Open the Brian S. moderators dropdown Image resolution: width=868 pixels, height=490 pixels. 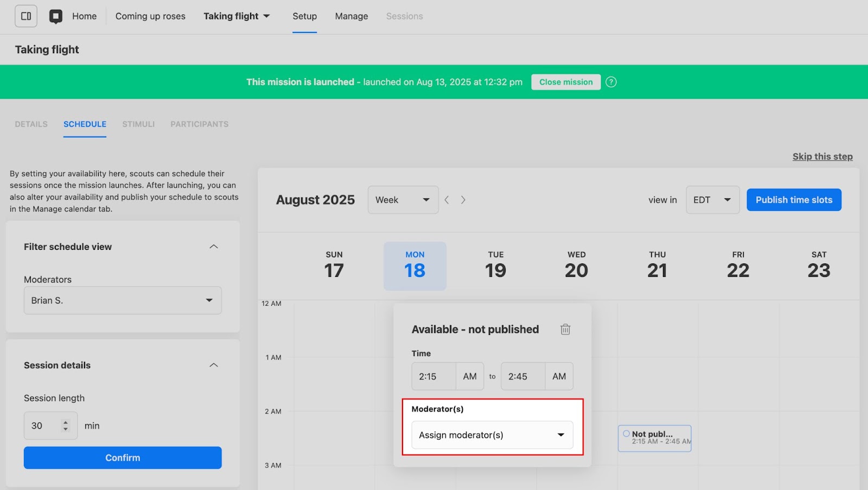coord(123,300)
